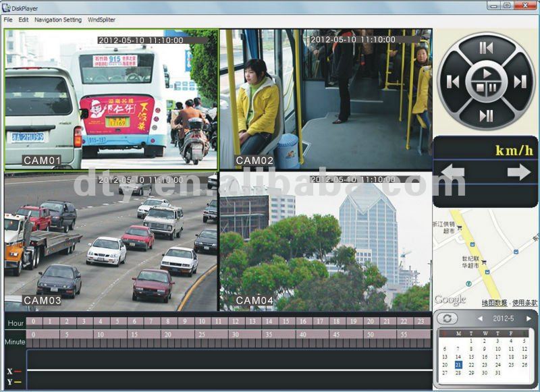Click the 世纪联华超市 map label
Image resolution: width=540 pixels, height=392 pixels.
(471, 262)
